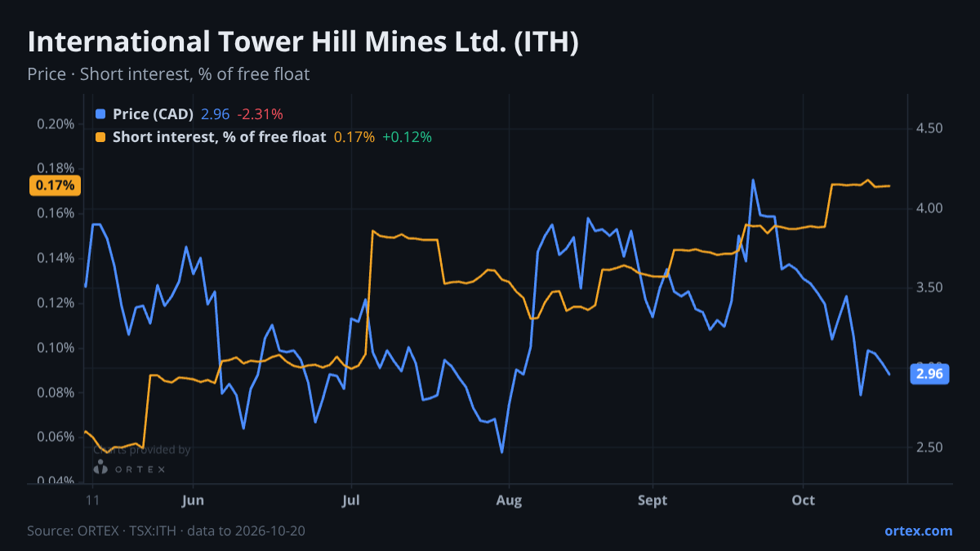Click the 0.20% left axis label

point(56,124)
